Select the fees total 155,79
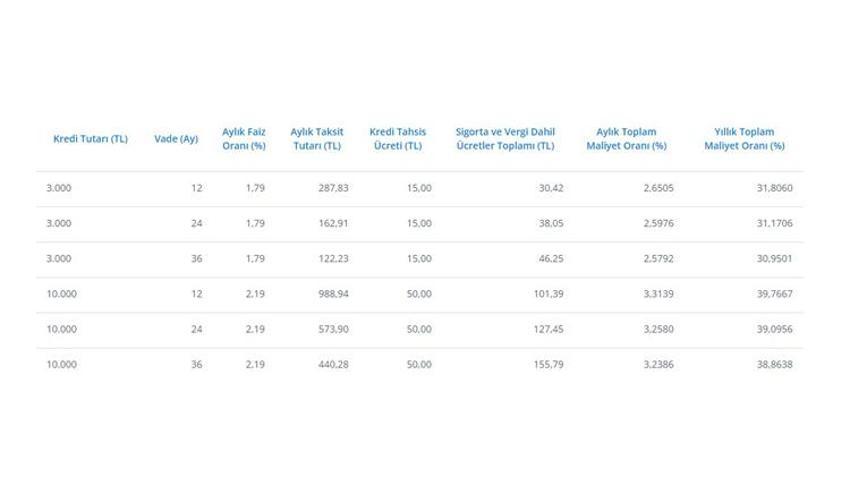The image size is (850, 477). click(x=549, y=364)
